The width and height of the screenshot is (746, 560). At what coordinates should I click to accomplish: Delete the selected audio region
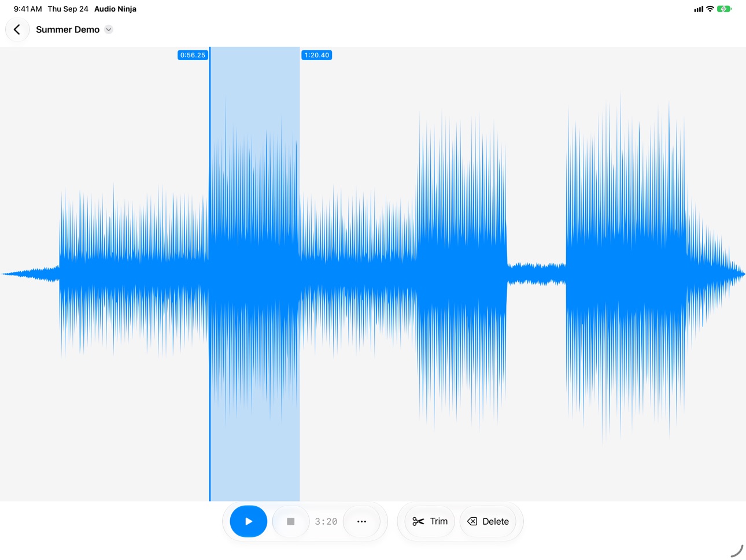coord(488,521)
